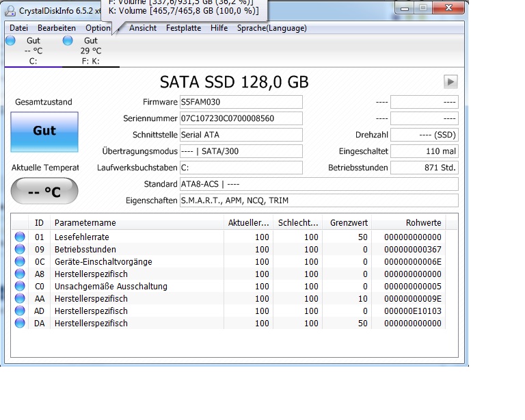This screenshot has height=420, width=525.
Task: Close the CrystalDiskInfo window
Action: pos(448,8)
